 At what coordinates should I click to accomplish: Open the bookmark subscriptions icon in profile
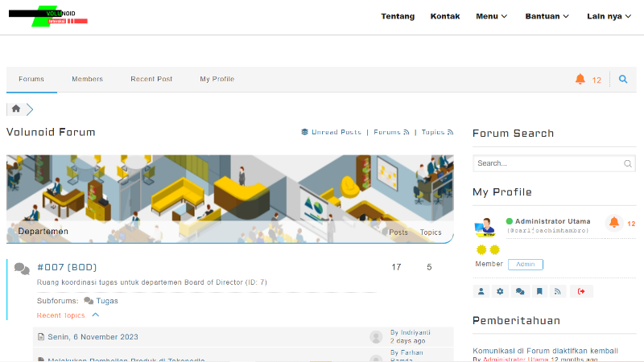click(539, 291)
